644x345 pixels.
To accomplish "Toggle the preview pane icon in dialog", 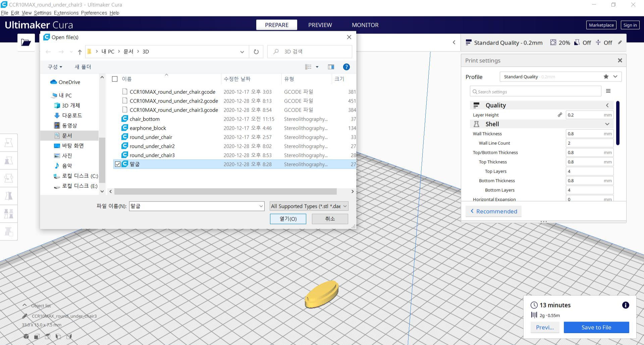I will tap(331, 67).
